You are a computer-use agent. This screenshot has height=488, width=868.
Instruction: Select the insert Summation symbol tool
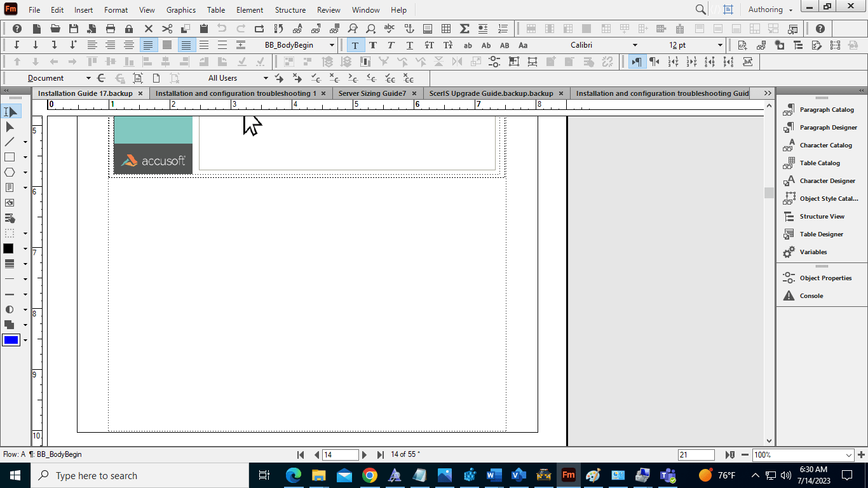pos(466,28)
